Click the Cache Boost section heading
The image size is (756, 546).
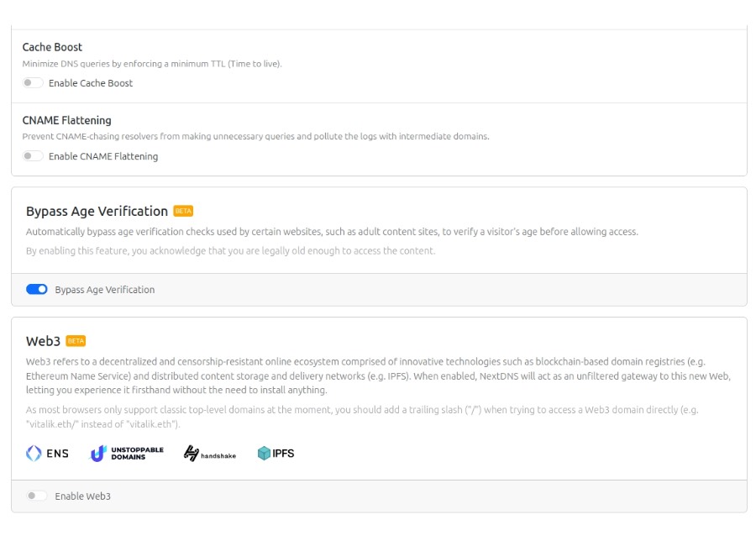click(x=52, y=47)
